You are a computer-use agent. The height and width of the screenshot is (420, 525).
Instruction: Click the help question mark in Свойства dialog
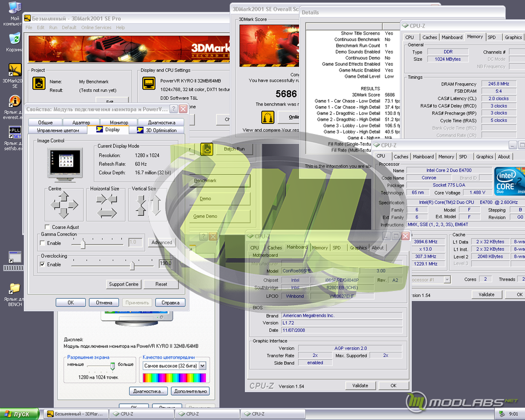[173, 109]
